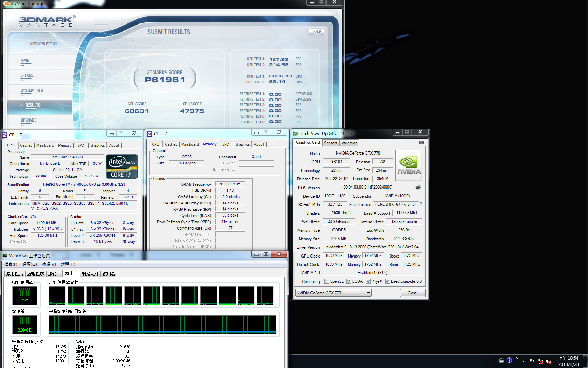Click the taskbar clock showing 10:54
The height and width of the screenshot is (368, 588).
568,361
